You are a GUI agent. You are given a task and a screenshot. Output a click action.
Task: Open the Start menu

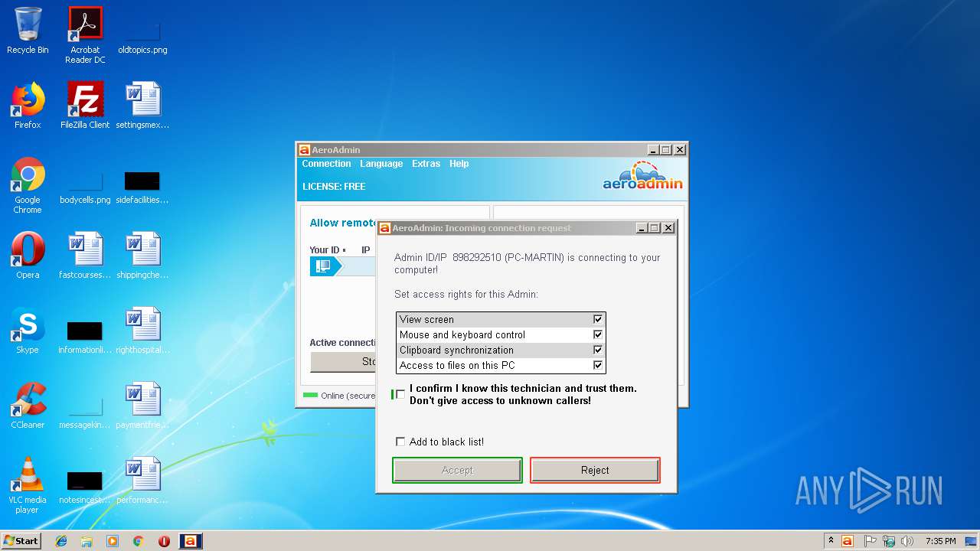(21, 541)
